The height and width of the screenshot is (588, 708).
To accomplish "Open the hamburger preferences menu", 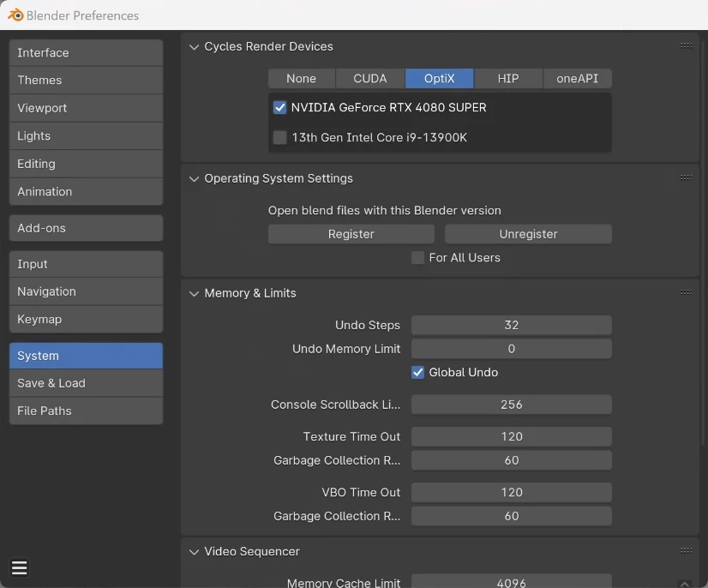I will tap(20, 567).
